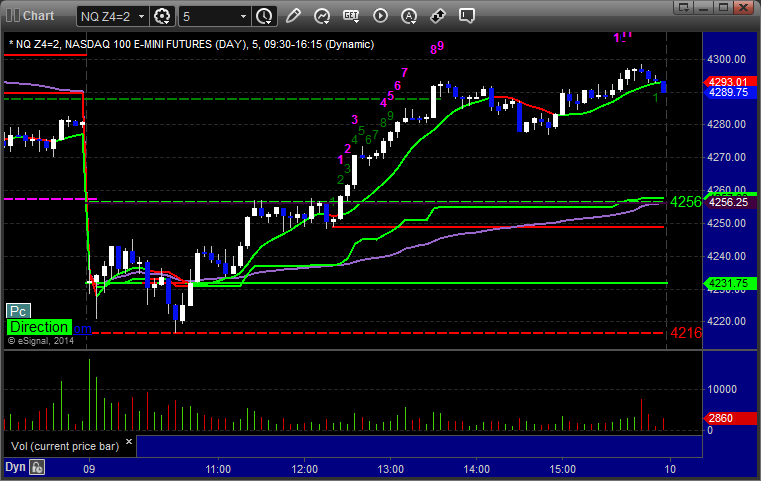Screen dimensions: 761x481
Task: Toggle the Pc indicator label
Action: (x=18, y=311)
